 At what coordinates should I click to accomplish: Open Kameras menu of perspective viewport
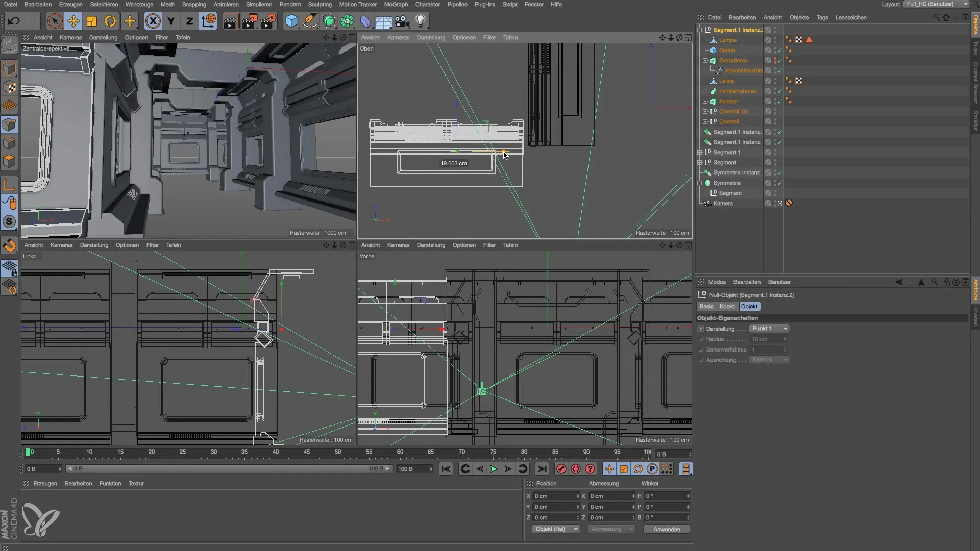tap(70, 37)
